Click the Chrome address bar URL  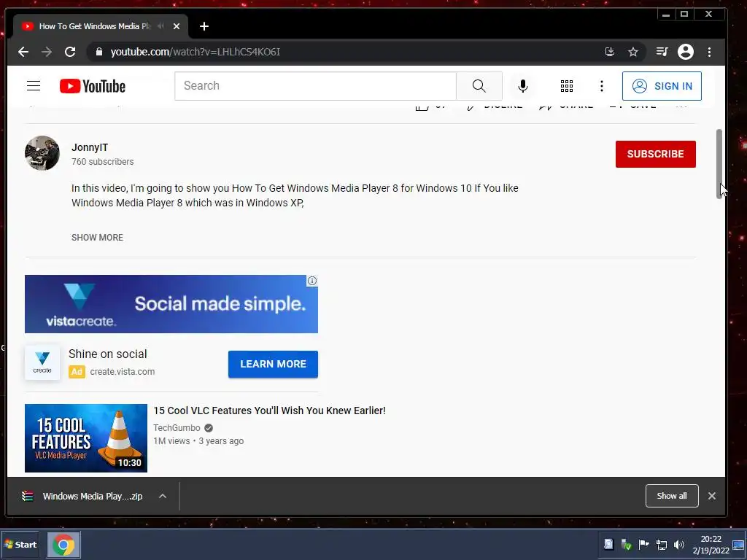pos(196,52)
